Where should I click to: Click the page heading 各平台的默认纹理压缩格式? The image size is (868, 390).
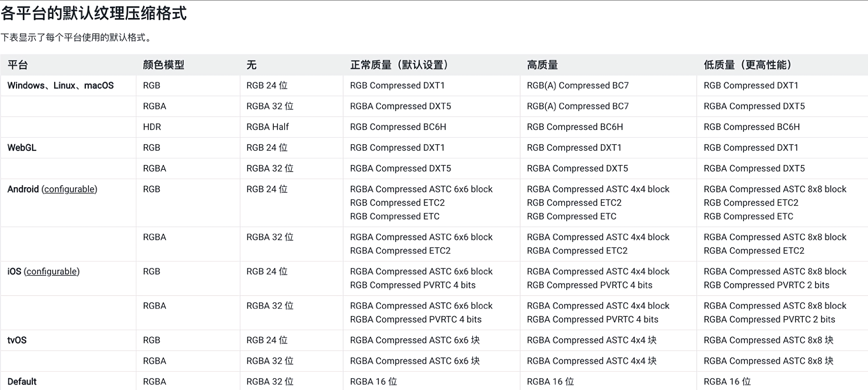[x=94, y=14]
